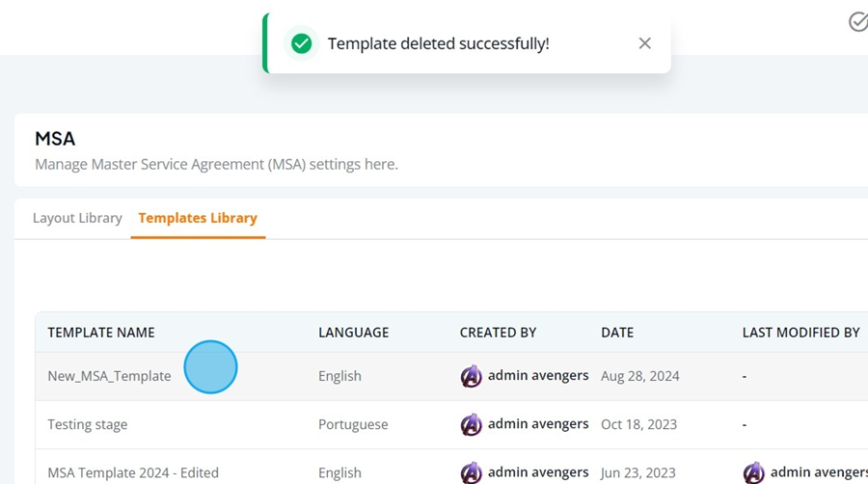Click the Aug 28, 2024 date cell
868x484 pixels.
[640, 376]
